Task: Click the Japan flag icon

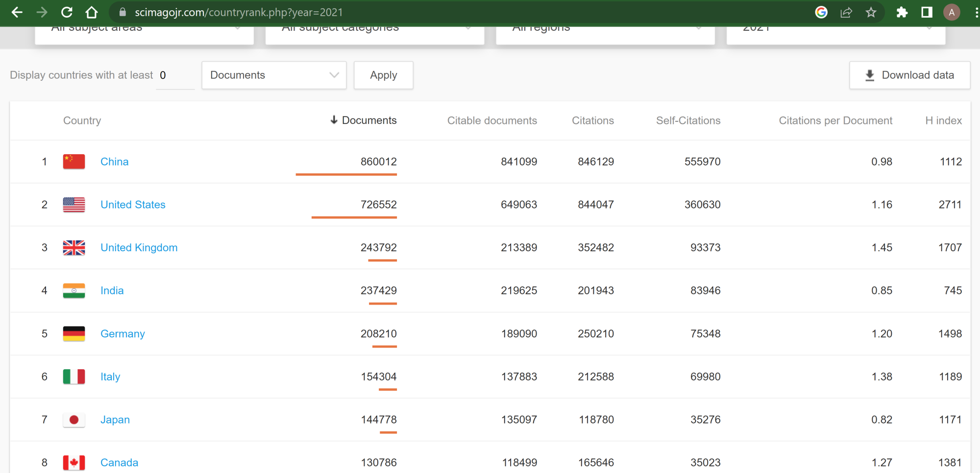Action: (74, 420)
